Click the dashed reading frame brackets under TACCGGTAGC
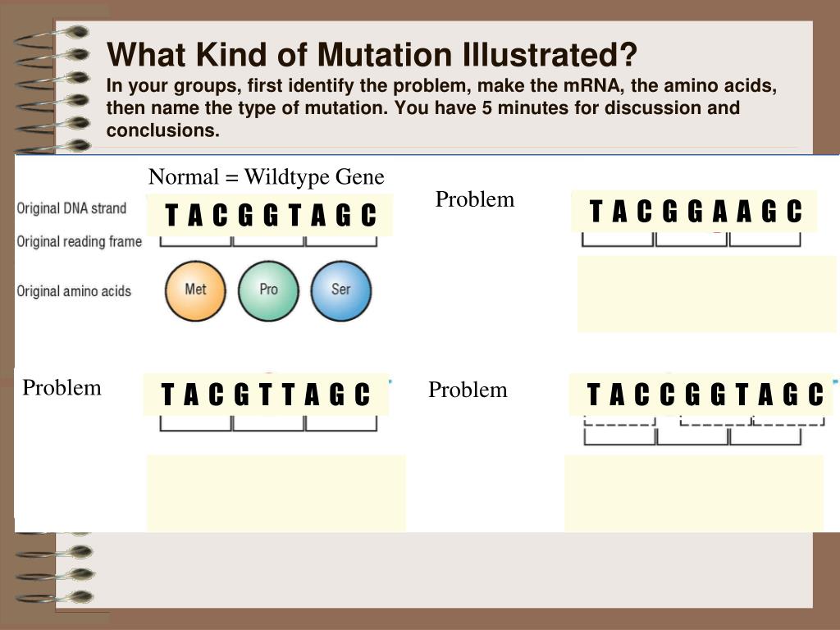 (x=704, y=421)
